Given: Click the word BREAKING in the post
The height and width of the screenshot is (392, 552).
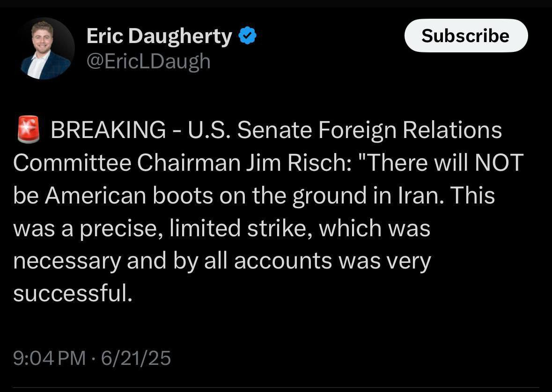Looking at the screenshot, I should (108, 130).
